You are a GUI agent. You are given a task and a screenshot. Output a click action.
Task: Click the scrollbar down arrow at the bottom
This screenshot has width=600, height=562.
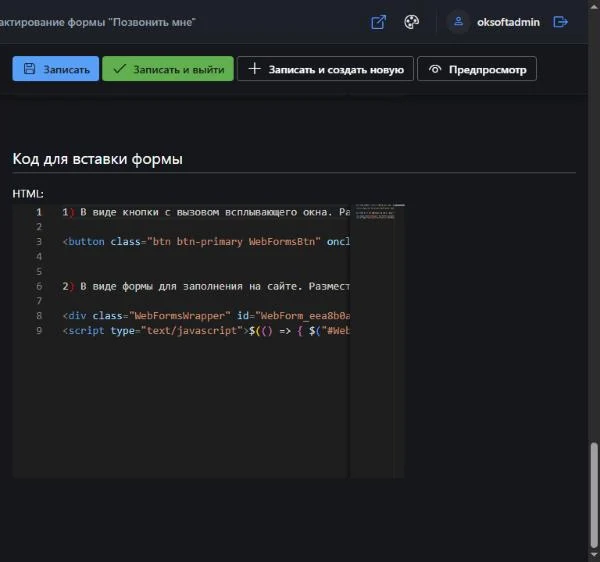(593, 555)
